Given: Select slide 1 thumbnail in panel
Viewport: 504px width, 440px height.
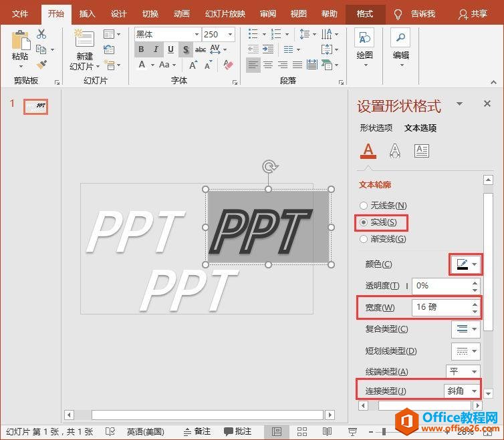Looking at the screenshot, I should (x=36, y=106).
